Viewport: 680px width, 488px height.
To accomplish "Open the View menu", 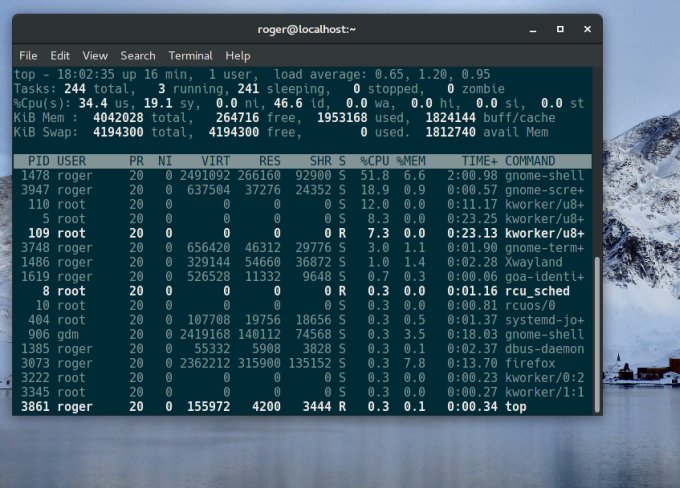I will click(x=95, y=56).
